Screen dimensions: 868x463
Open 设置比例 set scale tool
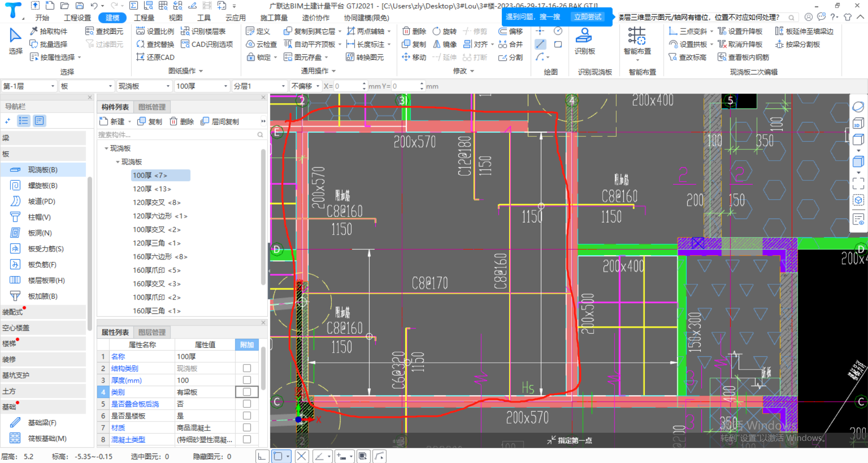[x=155, y=31]
